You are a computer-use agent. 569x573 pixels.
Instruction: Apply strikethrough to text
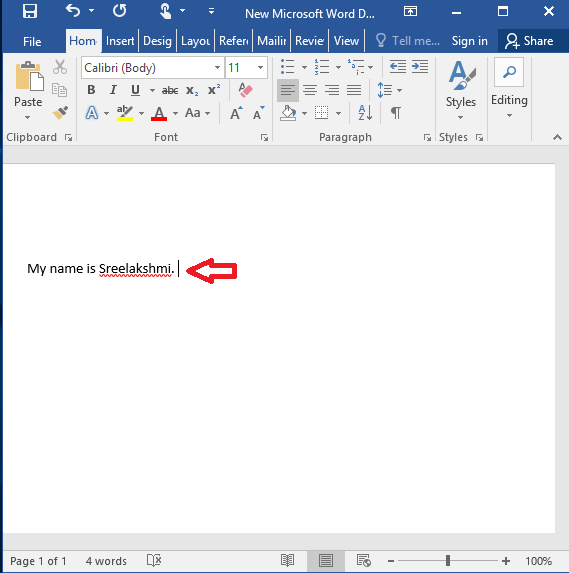tap(170, 90)
